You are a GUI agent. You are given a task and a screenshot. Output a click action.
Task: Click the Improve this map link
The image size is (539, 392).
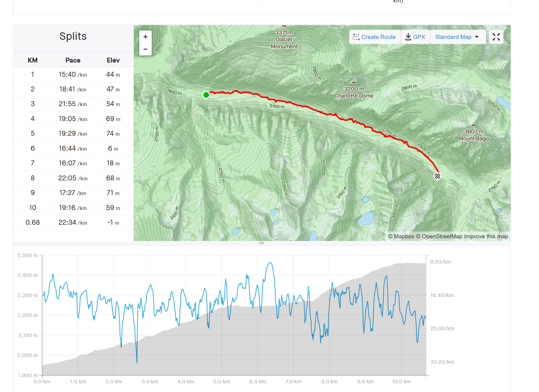click(x=486, y=236)
